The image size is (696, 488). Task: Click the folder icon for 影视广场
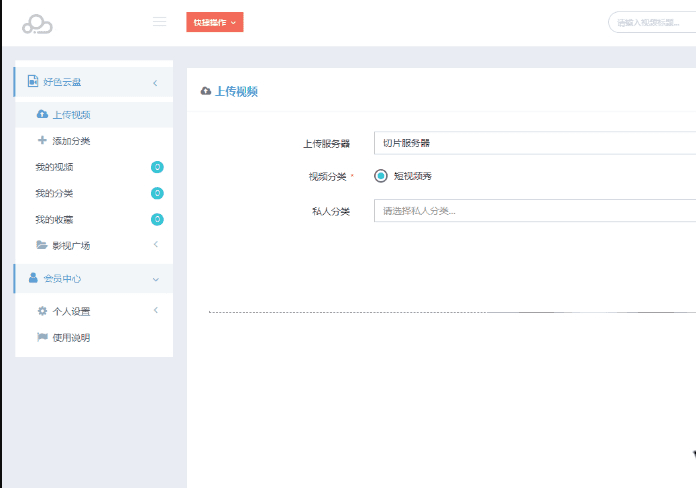click(42, 245)
